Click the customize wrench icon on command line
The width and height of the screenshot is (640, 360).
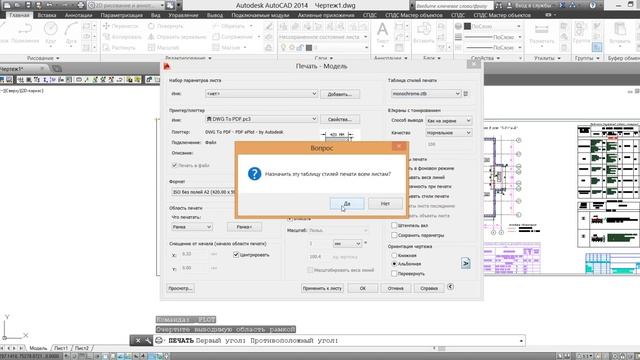point(147,340)
